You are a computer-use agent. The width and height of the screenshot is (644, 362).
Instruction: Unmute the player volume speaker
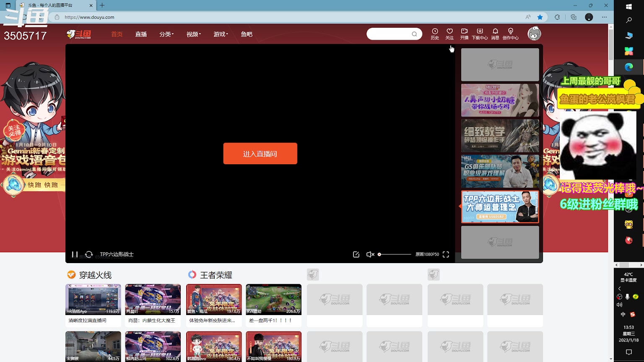(370, 254)
